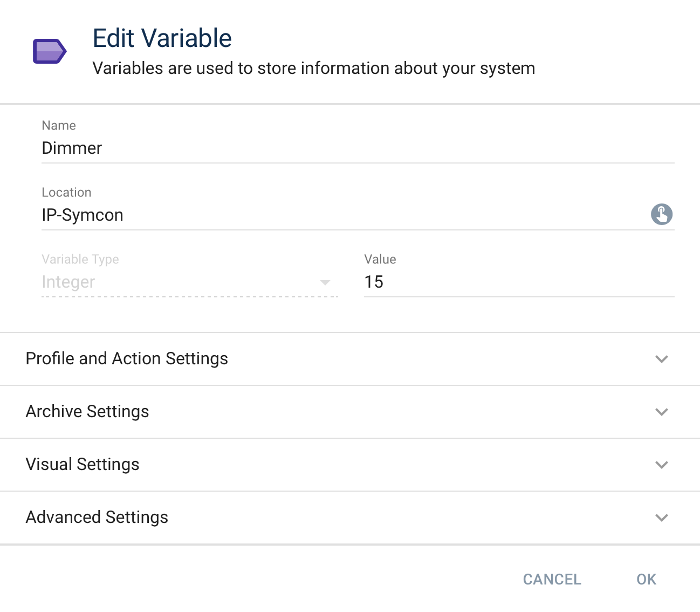
Task: Open the location picker hand icon
Action: click(x=661, y=214)
